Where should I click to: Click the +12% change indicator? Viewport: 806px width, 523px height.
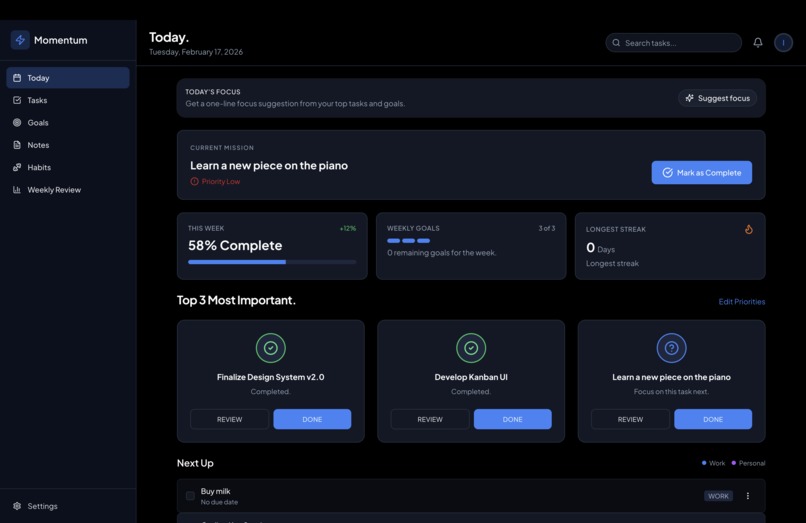348,228
